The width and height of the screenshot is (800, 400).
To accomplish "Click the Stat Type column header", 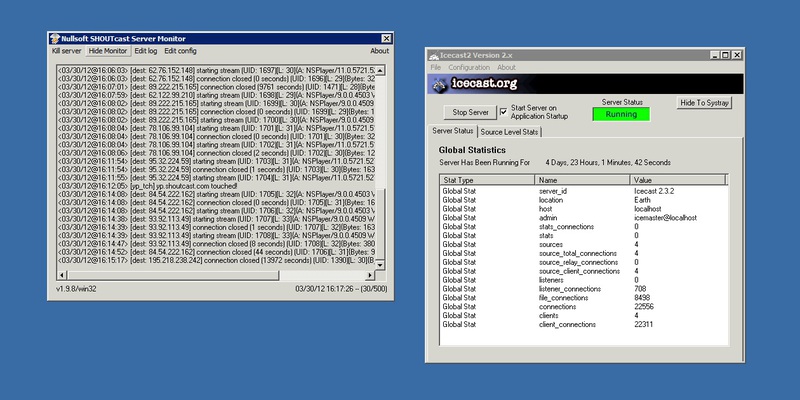I will point(487,180).
